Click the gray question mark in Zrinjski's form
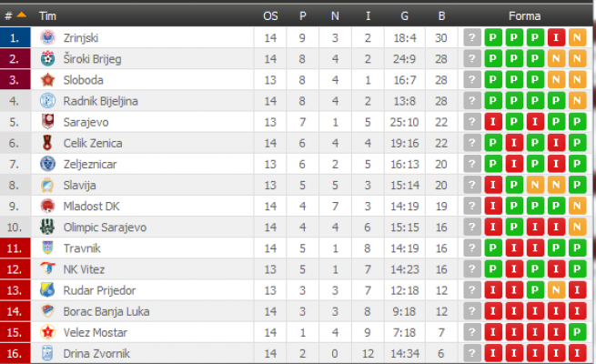This screenshot has width=596, height=364. 471,37
